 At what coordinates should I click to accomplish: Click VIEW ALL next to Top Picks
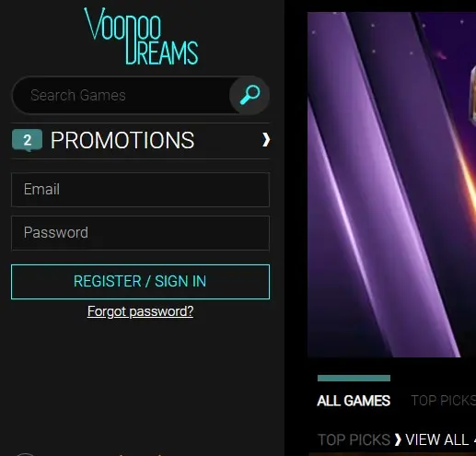coord(437,439)
